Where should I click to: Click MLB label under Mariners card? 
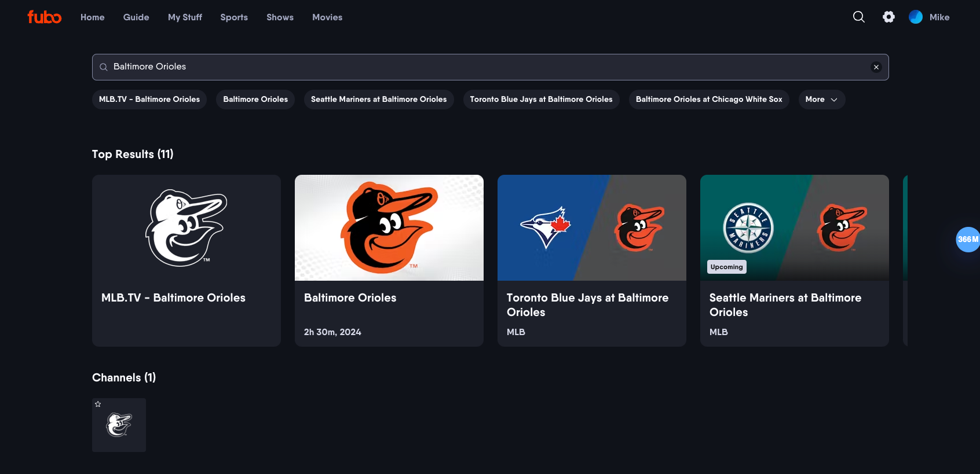(x=719, y=332)
